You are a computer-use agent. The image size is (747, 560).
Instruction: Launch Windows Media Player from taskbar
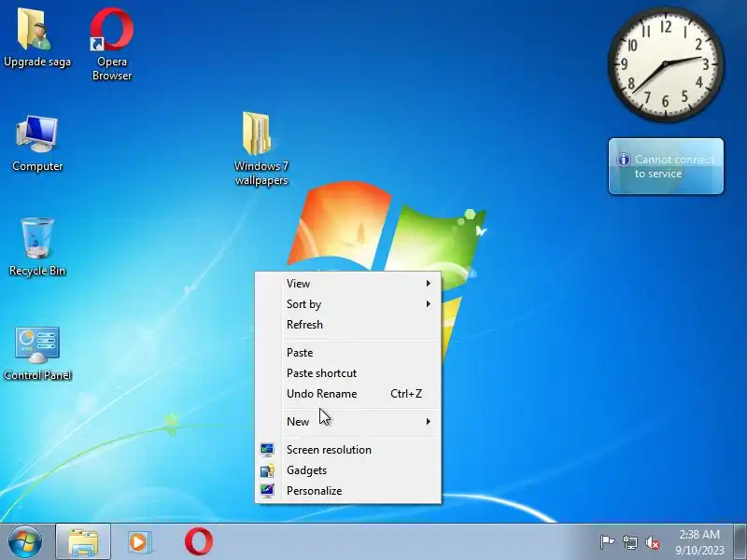(x=139, y=542)
